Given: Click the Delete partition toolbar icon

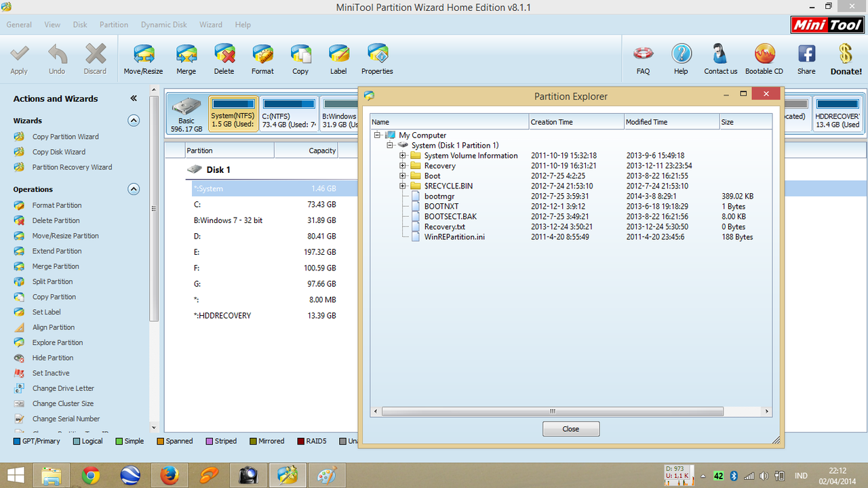Looking at the screenshot, I should pos(224,54).
